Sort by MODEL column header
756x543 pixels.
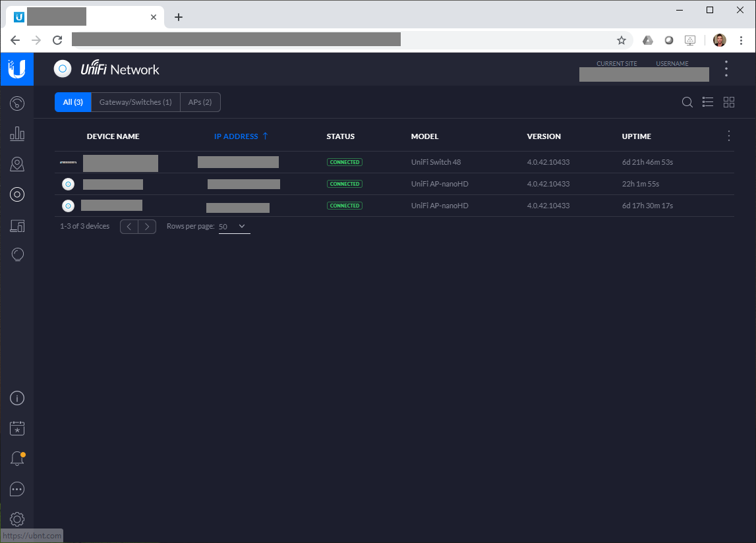[424, 136]
